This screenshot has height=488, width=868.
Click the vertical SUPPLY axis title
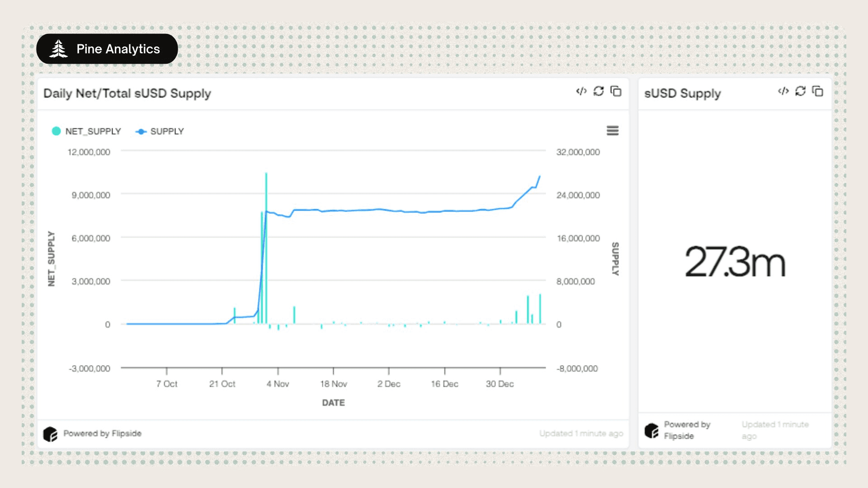coord(615,258)
